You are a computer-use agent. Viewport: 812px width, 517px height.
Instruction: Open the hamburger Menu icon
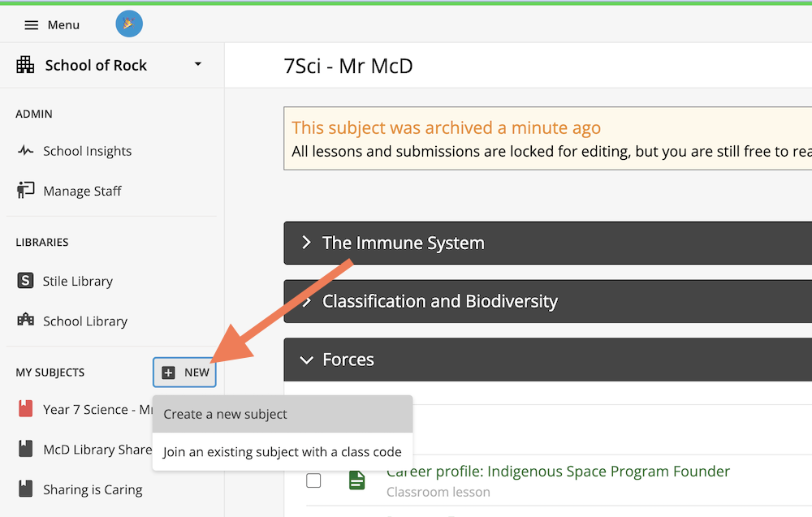pos(31,25)
